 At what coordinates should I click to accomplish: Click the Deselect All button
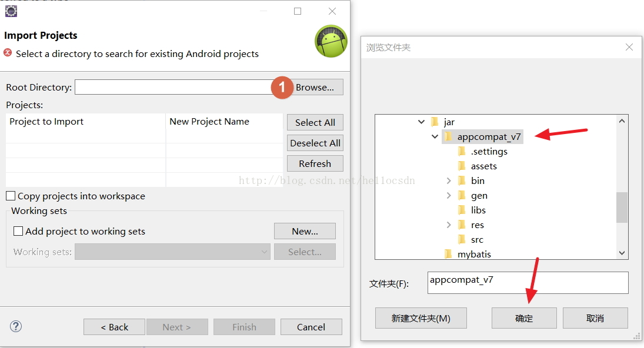tap(315, 143)
